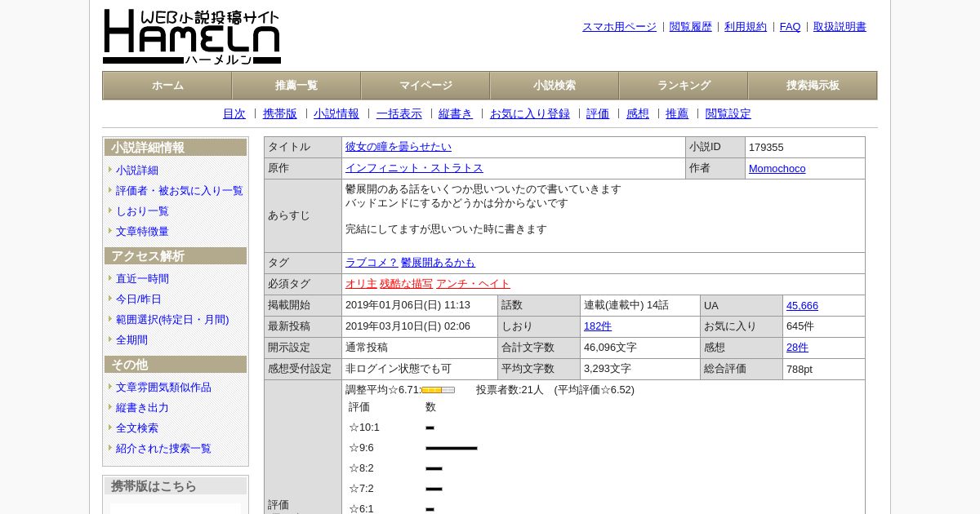Open reviews count 28件 link
980x514 pixels.
coord(797,348)
